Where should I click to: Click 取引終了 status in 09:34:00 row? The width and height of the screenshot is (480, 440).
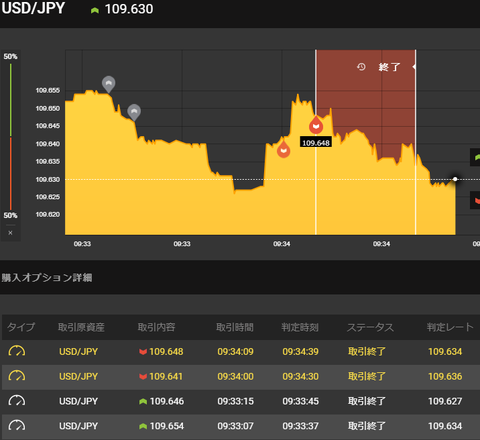(x=367, y=376)
